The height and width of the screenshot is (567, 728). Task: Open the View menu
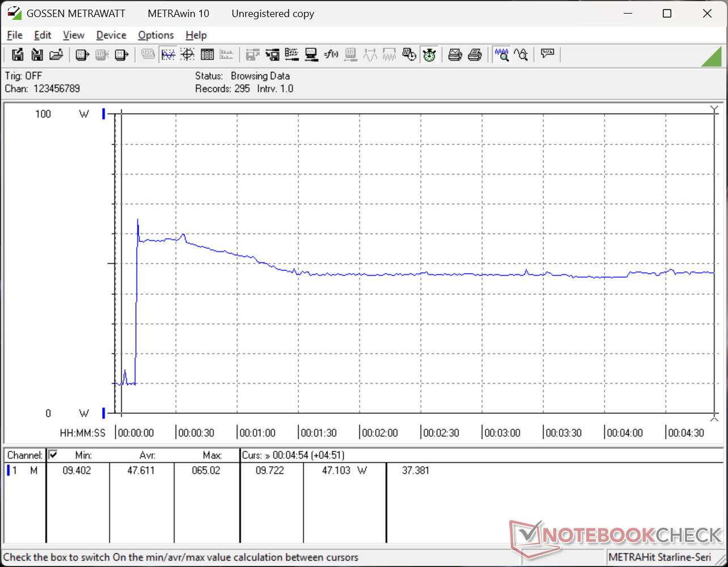[74, 35]
